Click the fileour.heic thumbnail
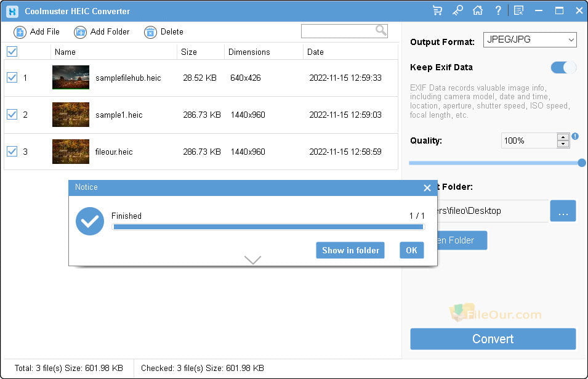The width and height of the screenshot is (588, 379). (71, 152)
